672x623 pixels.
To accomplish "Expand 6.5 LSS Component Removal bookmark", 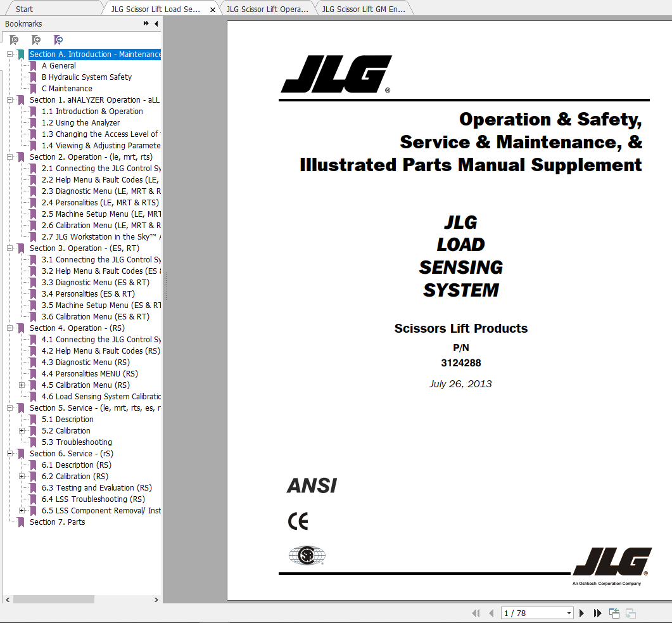I will click(x=22, y=511).
